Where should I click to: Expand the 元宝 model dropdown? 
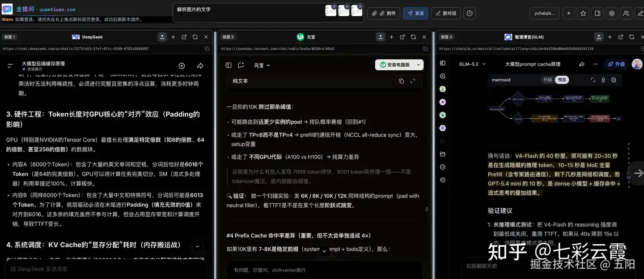(x=262, y=65)
